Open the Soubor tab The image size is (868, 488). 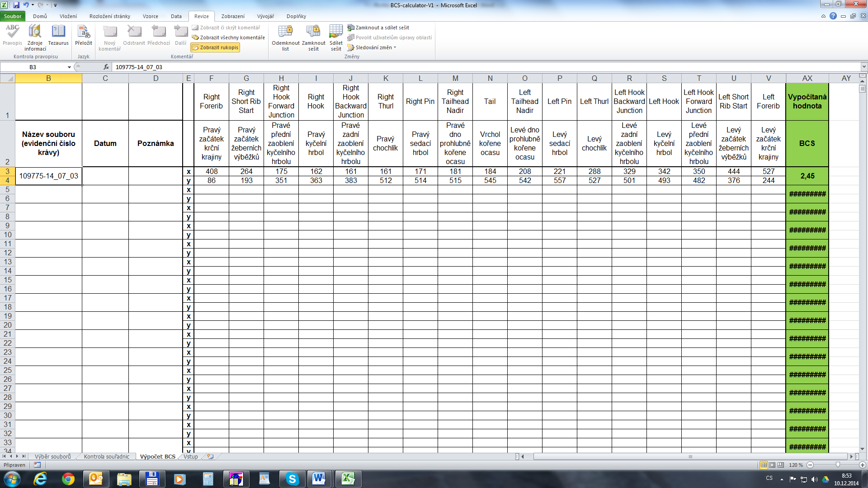coord(13,16)
